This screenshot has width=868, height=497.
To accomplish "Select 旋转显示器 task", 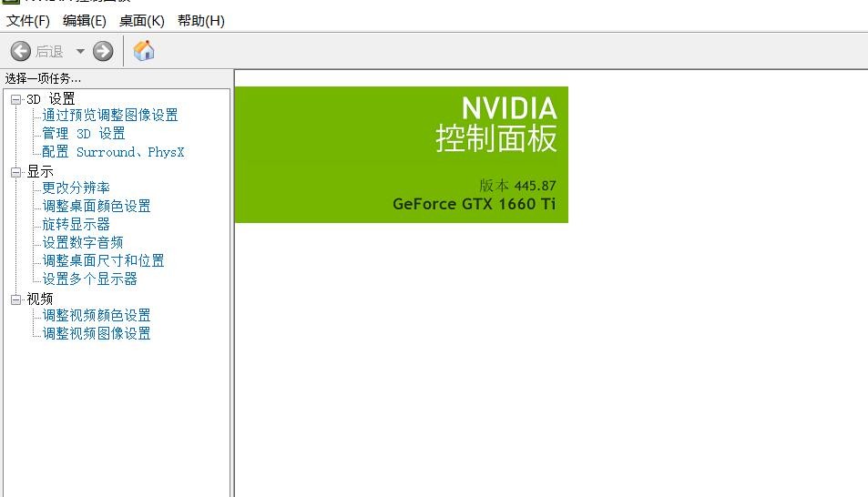I will click(76, 224).
